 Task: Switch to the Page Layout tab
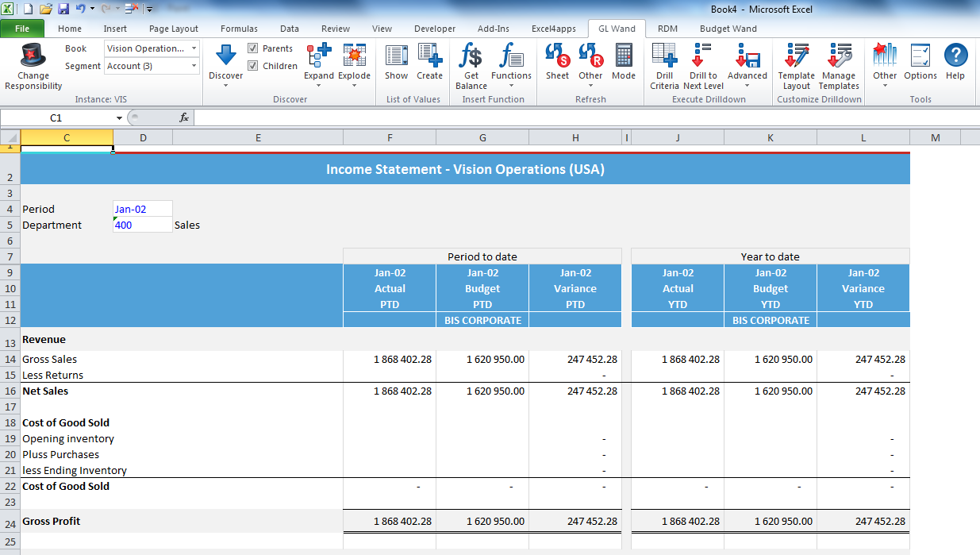click(174, 29)
